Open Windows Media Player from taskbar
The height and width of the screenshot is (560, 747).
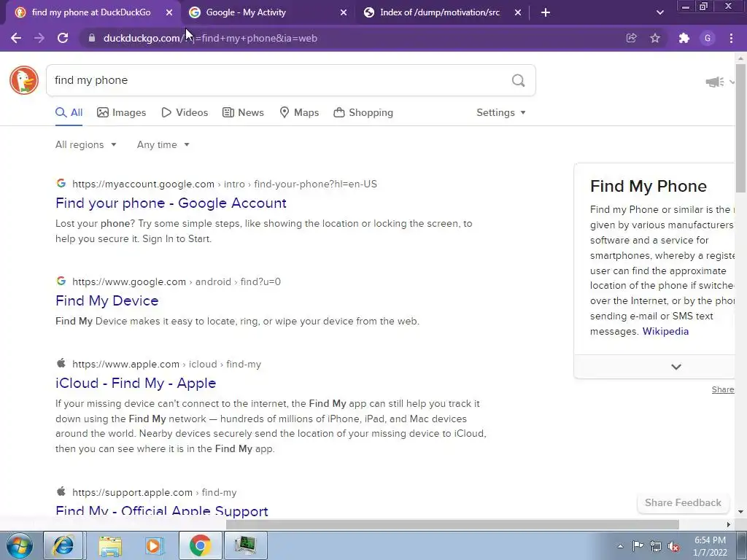[154, 545]
